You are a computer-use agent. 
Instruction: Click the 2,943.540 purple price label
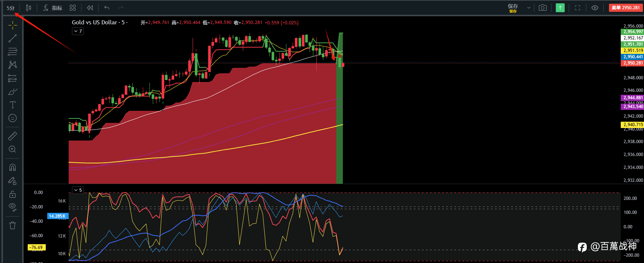(632, 107)
